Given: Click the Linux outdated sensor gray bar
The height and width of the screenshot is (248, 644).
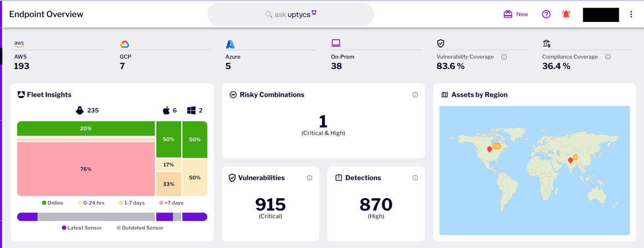Looking at the screenshot, I should (96, 217).
